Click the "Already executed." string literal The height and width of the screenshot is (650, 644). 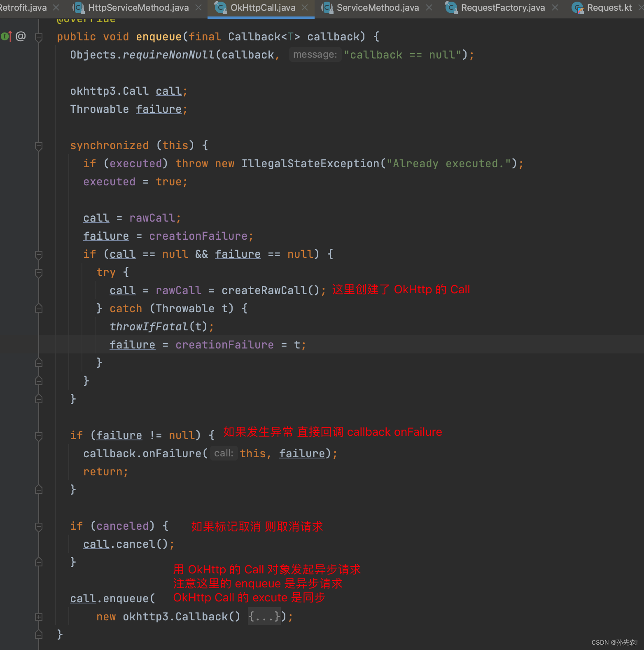click(x=448, y=164)
